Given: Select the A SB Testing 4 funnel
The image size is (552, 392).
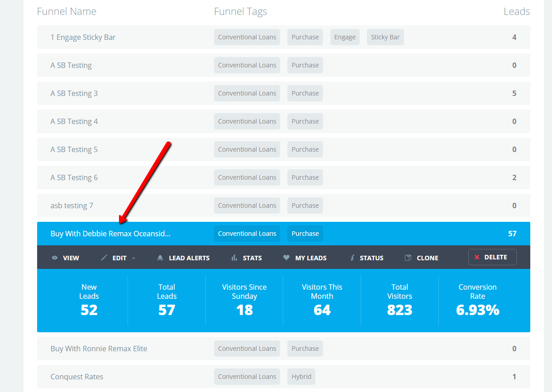Looking at the screenshot, I should [284, 121].
